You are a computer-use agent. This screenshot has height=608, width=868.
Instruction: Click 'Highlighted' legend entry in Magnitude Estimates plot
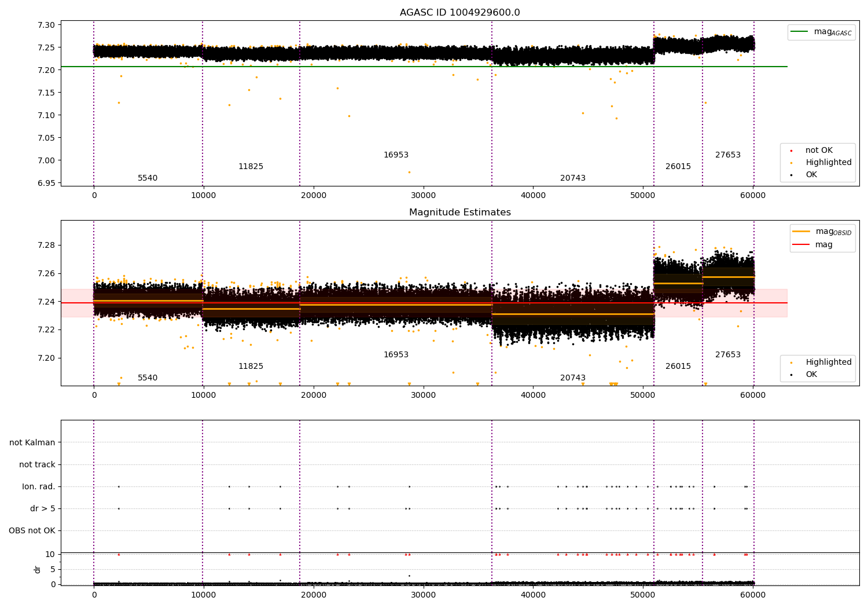coord(829,362)
